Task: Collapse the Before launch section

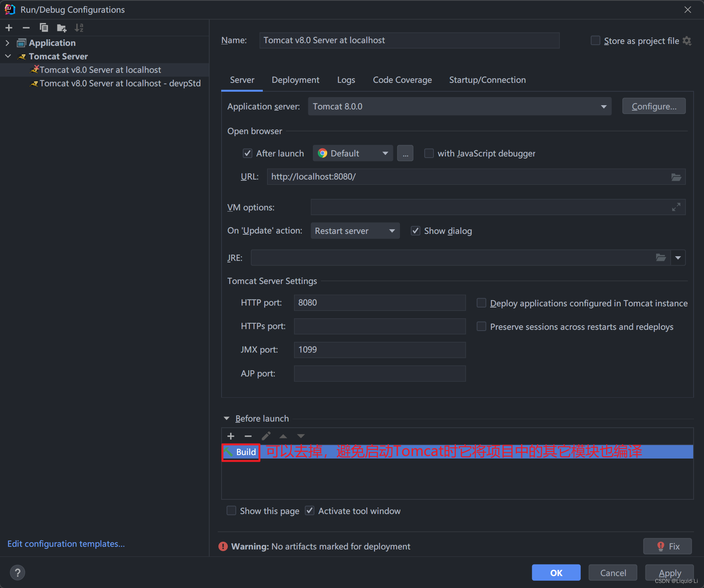Action: [x=227, y=418]
